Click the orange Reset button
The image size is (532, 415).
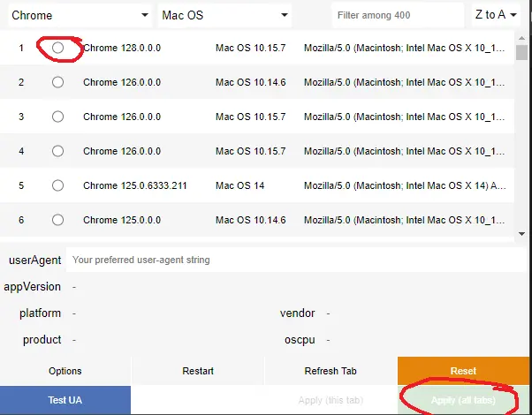point(463,371)
